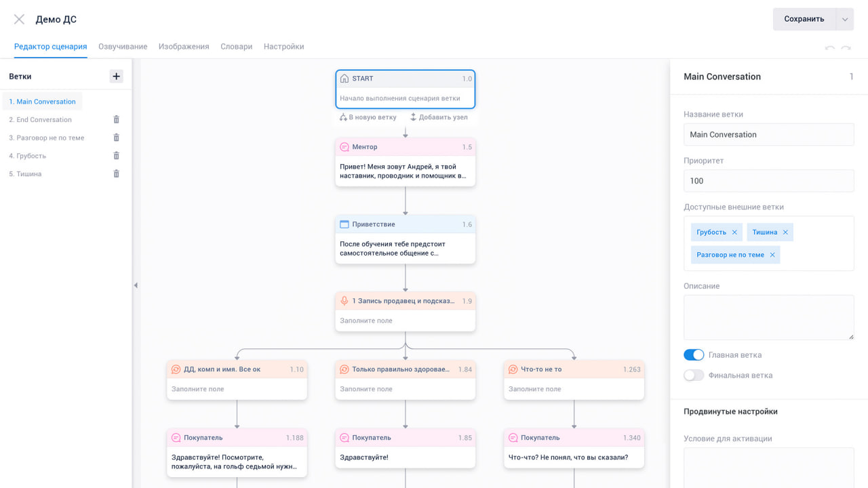868x488 pixels.
Task: Click the undo arrow icon
Action: pyautogui.click(x=829, y=48)
